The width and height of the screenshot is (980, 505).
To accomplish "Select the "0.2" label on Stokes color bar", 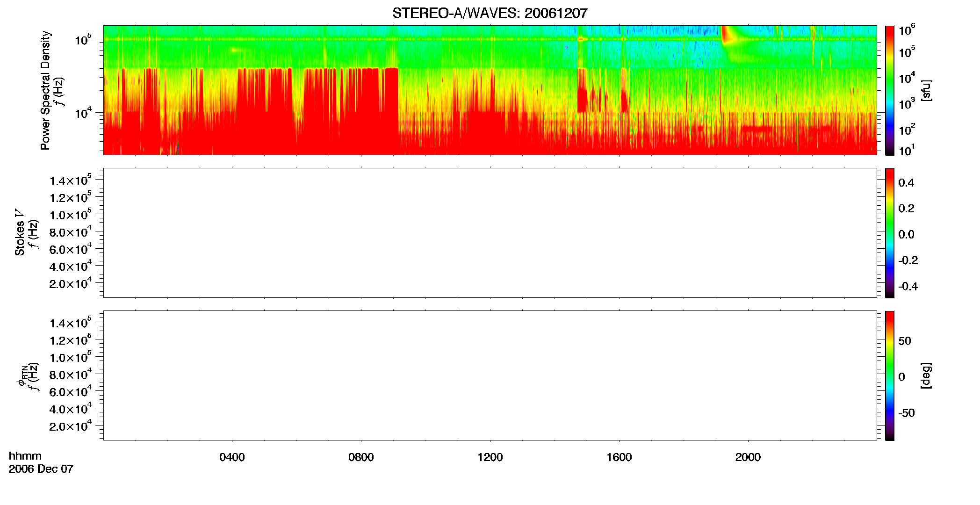I will [906, 209].
